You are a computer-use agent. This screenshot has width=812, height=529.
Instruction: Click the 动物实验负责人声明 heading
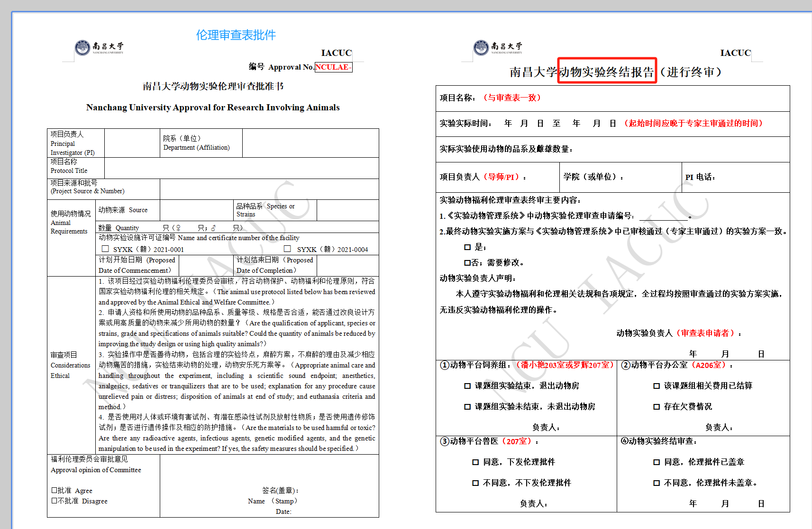coord(477,278)
